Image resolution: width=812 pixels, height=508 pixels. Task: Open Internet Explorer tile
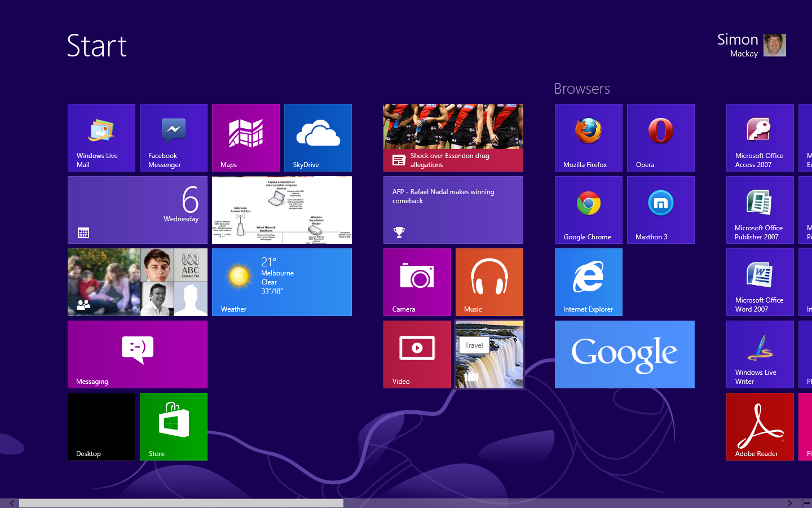(x=588, y=282)
